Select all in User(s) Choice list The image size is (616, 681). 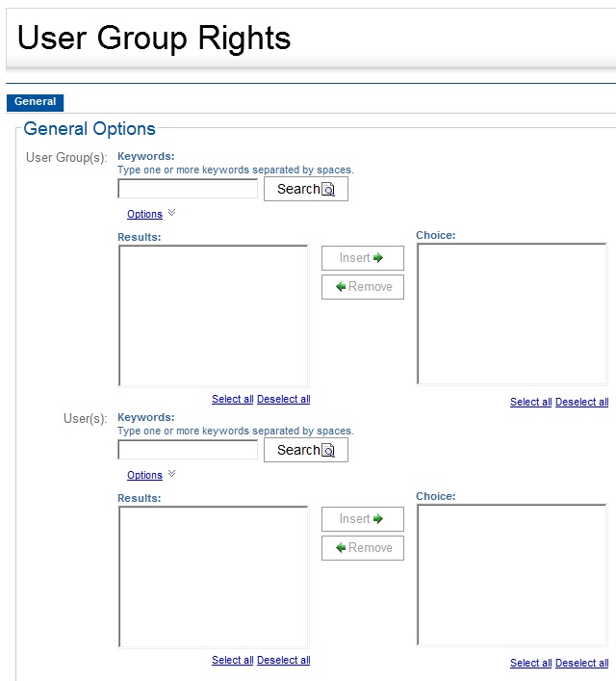pos(530,664)
